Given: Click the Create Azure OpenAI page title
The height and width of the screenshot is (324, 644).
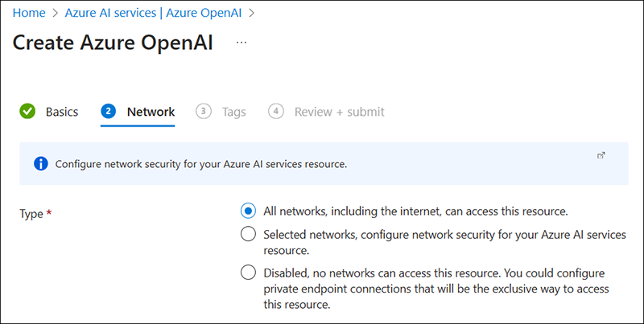Looking at the screenshot, I should [x=113, y=43].
